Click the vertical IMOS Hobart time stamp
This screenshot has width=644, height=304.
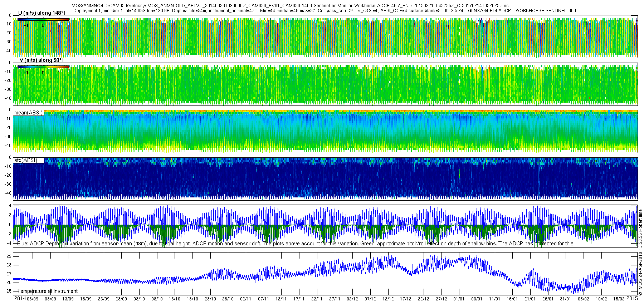[x=641, y=253]
